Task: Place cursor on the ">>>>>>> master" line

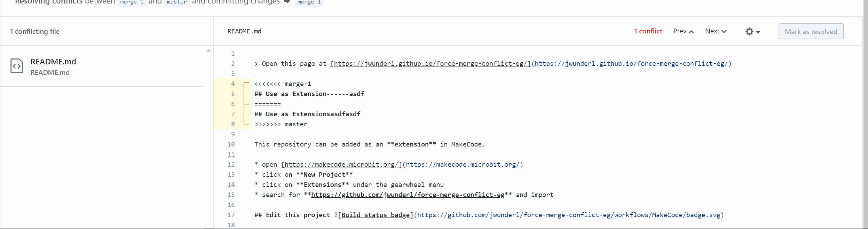Action: pyautogui.click(x=281, y=124)
